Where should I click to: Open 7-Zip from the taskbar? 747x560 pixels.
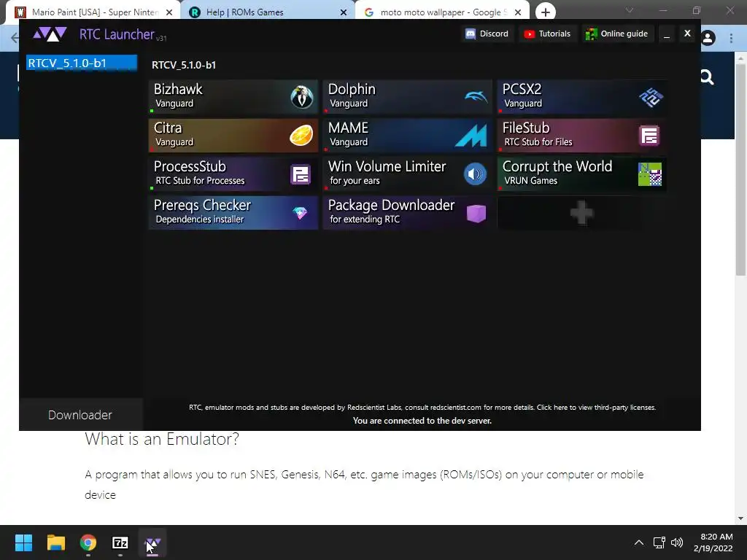(x=120, y=542)
